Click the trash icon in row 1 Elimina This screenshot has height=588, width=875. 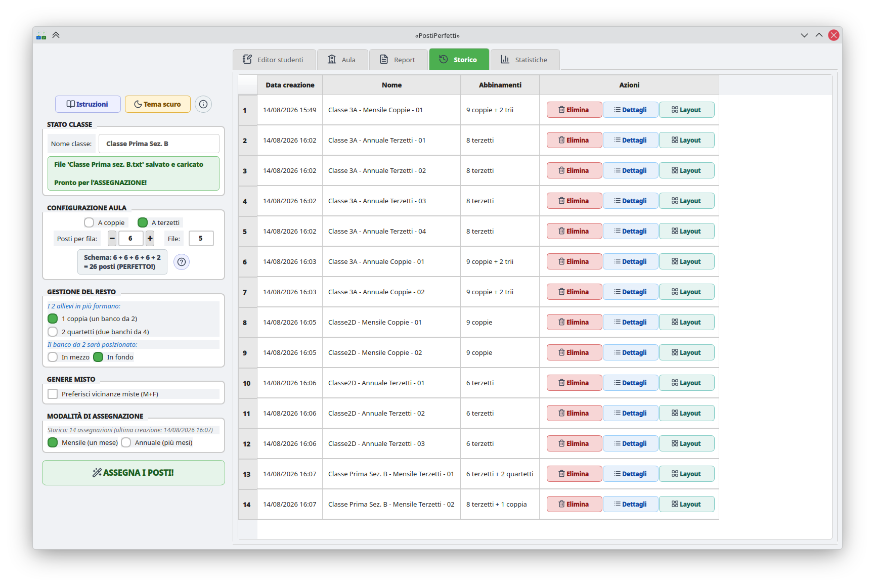point(561,110)
